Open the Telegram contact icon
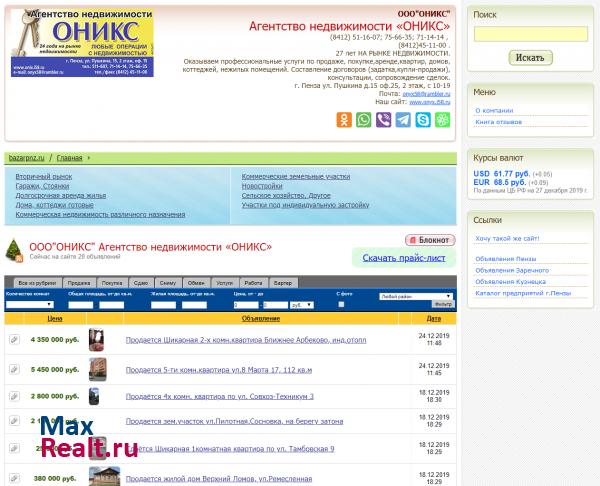Viewport: 600px width, 486px height. [403, 120]
